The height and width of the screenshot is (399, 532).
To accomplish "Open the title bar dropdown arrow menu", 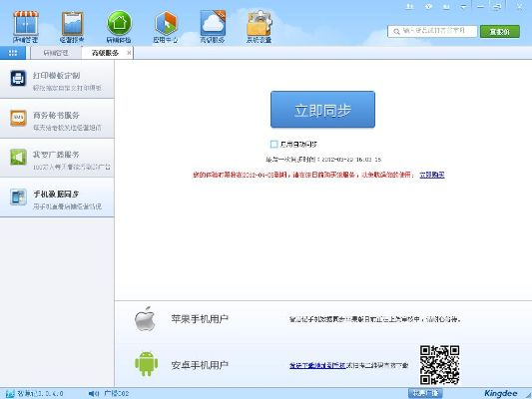I will pos(463,6).
